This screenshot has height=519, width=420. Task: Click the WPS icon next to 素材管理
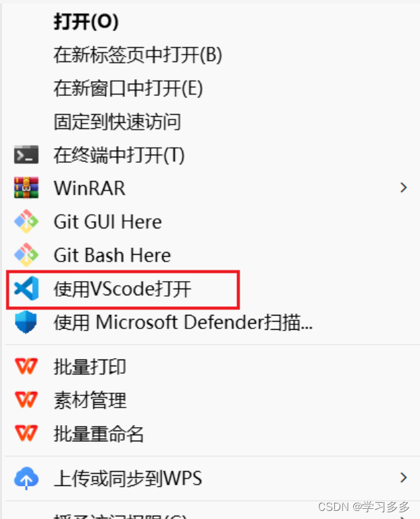[26, 399]
